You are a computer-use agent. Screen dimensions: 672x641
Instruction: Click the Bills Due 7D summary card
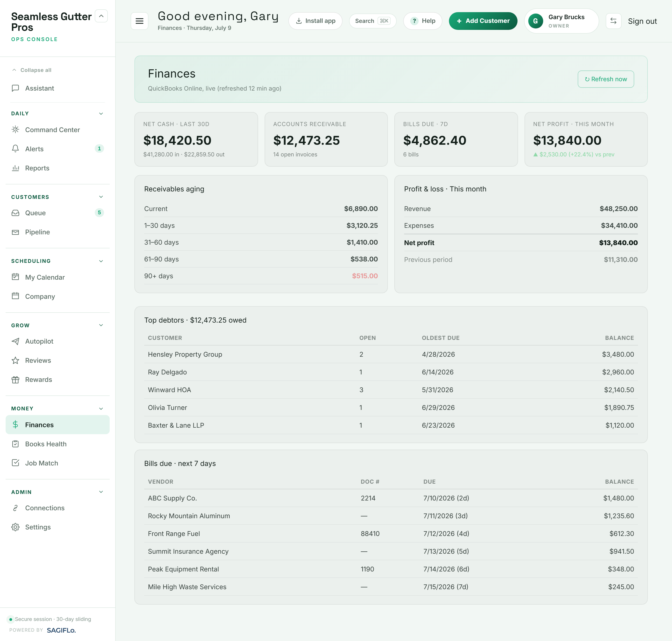point(456,139)
